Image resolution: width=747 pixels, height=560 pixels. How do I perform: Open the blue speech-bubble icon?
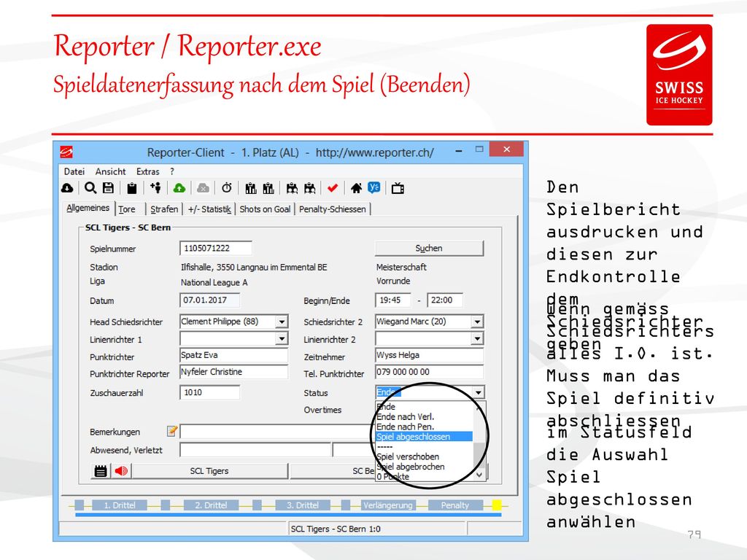[x=374, y=188]
